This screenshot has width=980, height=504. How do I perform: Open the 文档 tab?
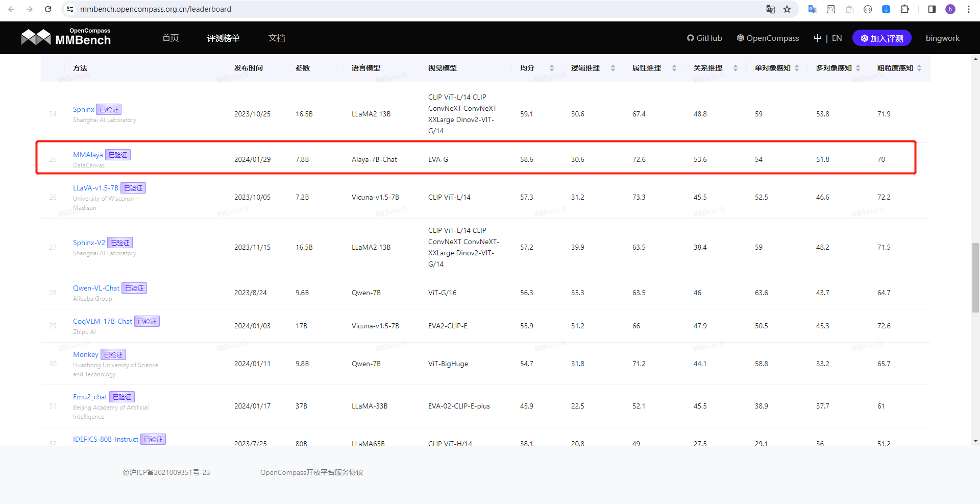coord(277,38)
